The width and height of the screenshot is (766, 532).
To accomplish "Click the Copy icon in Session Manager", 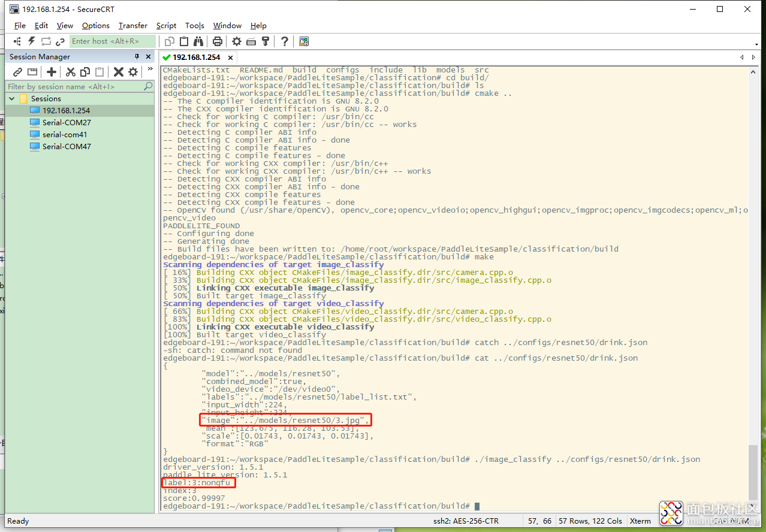I will point(85,72).
